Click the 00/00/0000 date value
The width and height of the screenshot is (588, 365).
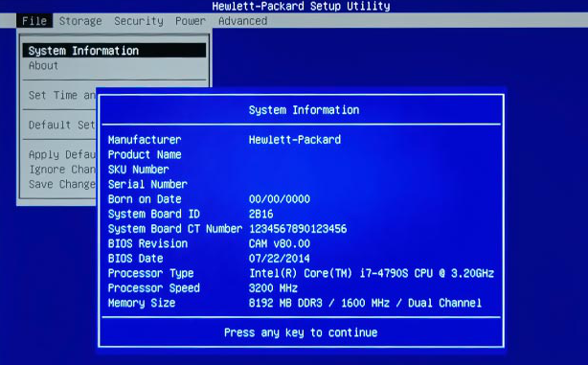click(x=280, y=199)
